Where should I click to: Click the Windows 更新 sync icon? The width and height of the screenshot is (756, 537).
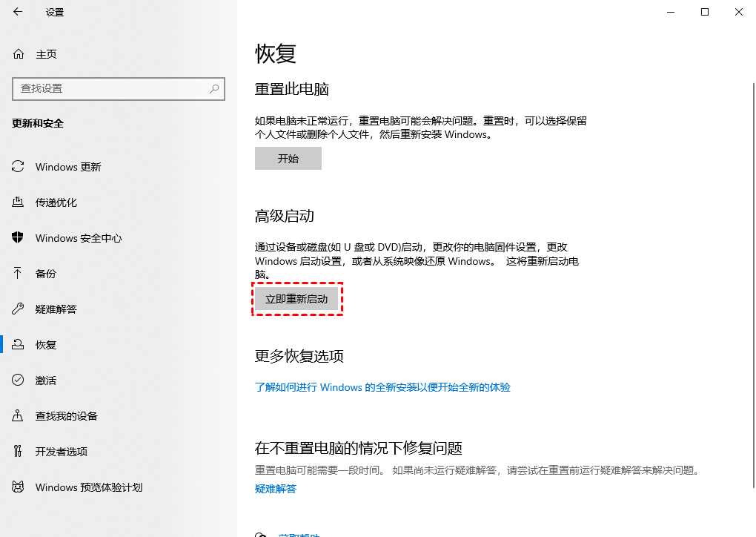click(x=18, y=166)
